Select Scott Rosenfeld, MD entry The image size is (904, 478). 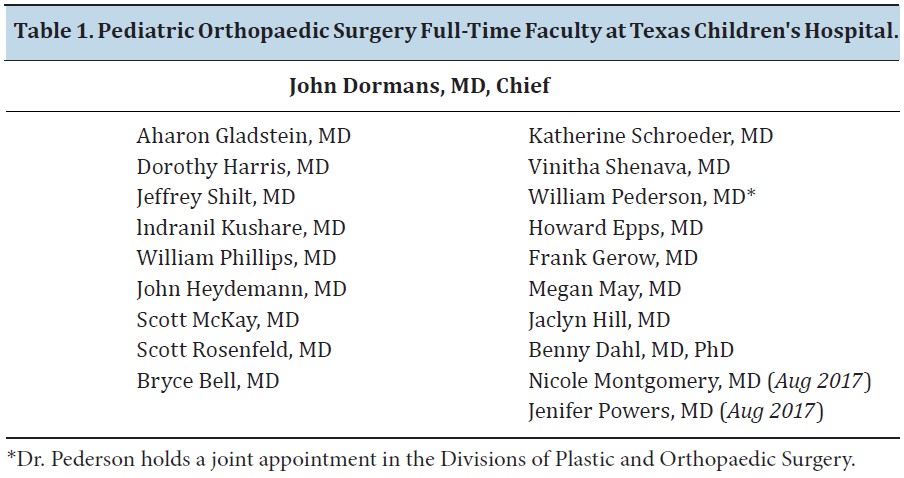234,350
